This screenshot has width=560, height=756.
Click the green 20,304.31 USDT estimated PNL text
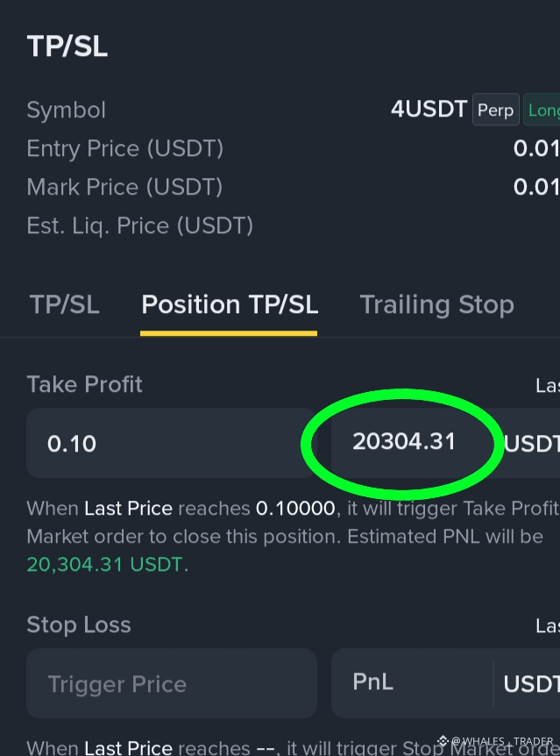[x=104, y=564]
